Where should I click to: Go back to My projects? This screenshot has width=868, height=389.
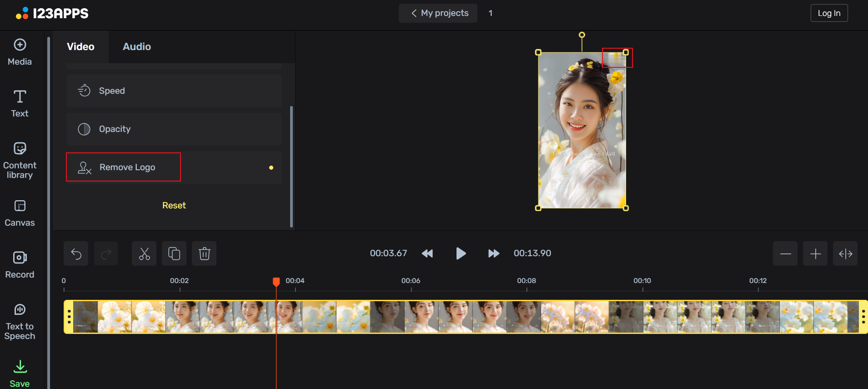click(438, 13)
